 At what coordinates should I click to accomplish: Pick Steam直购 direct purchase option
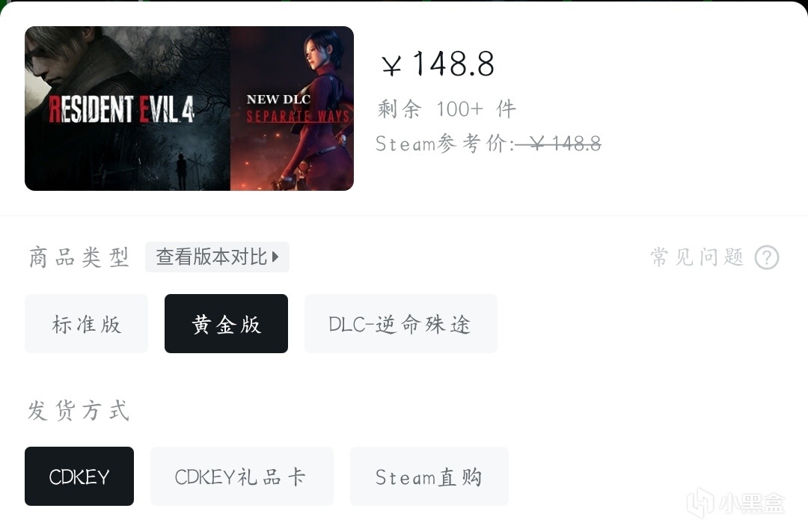point(429,477)
